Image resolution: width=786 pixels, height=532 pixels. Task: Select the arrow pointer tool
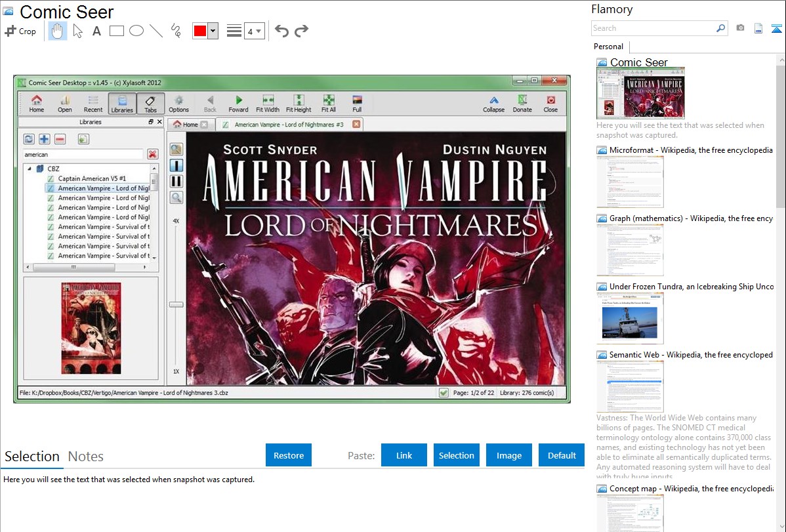pos(77,31)
